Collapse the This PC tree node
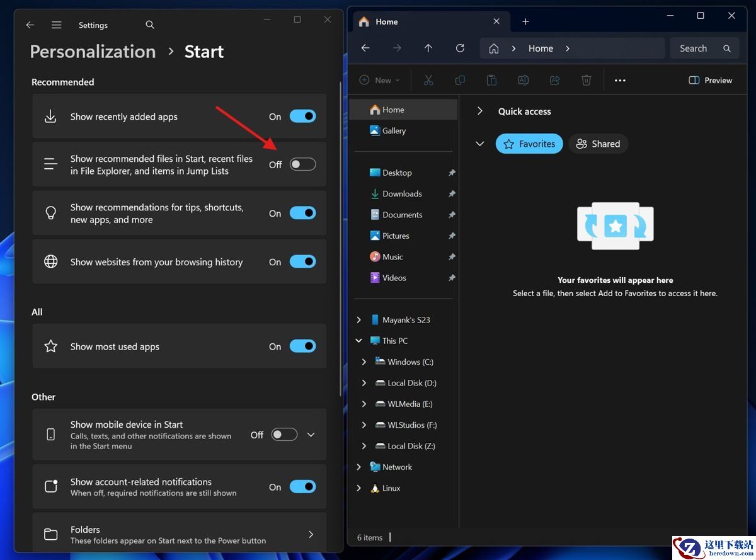The width and height of the screenshot is (756, 560). [359, 341]
